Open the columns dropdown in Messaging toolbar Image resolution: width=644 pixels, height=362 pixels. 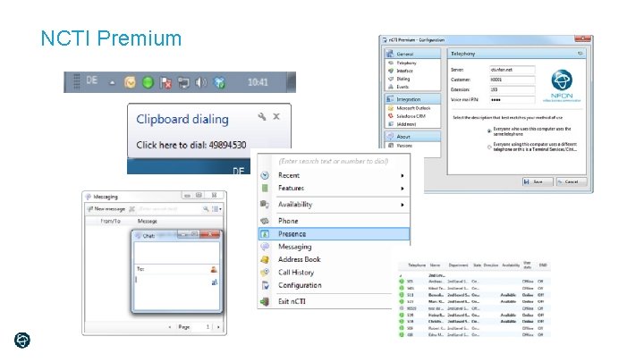click(216, 209)
